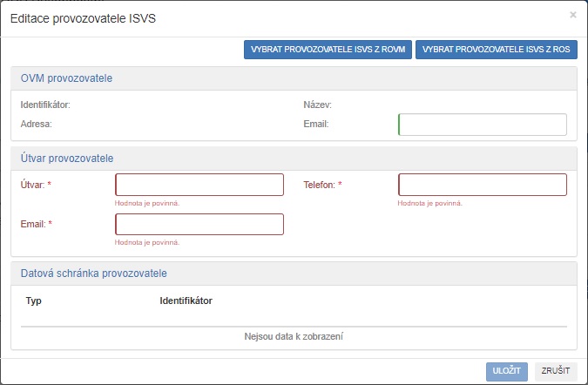The width and height of the screenshot is (588, 385).
Task: Click Vybrat provozovatele ISVS z ROS
Action: (497, 50)
